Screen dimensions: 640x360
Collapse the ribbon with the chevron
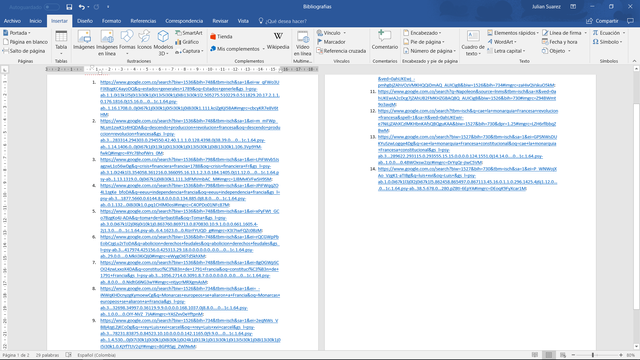coord(634,61)
